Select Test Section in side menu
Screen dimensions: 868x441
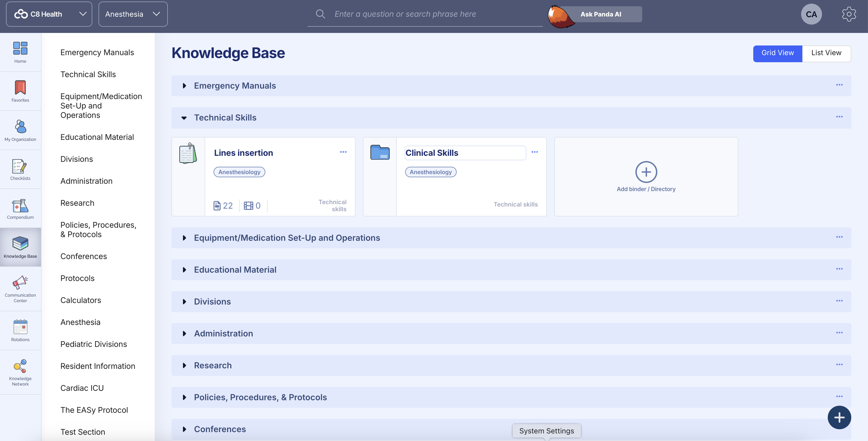click(83, 432)
